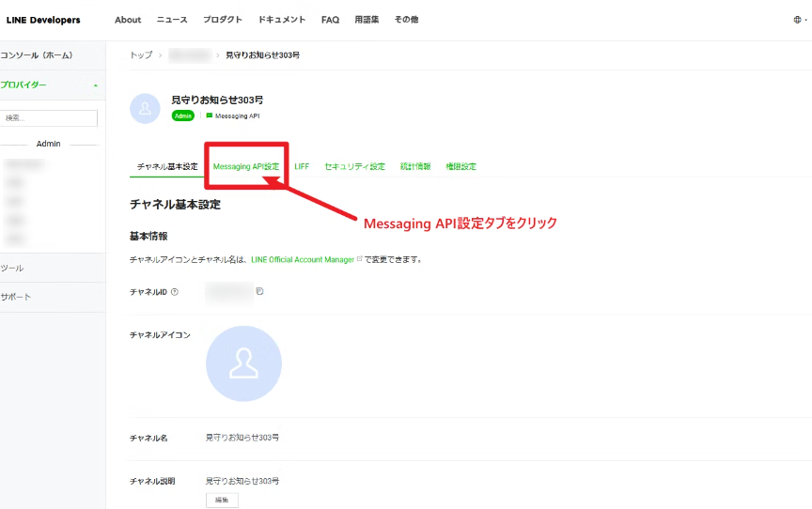The height and width of the screenshot is (509, 812).
Task: Click the Admin heading in sidebar
Action: click(48, 144)
